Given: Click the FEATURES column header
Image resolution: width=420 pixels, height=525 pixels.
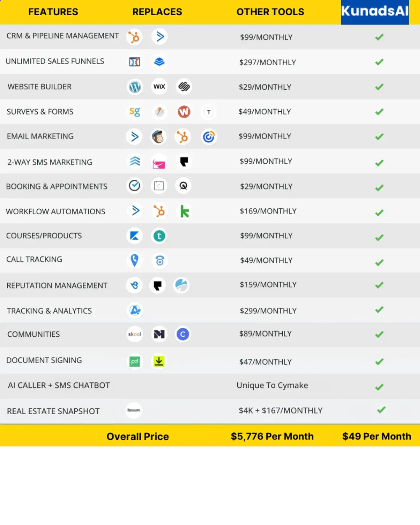Looking at the screenshot, I should [x=53, y=12].
